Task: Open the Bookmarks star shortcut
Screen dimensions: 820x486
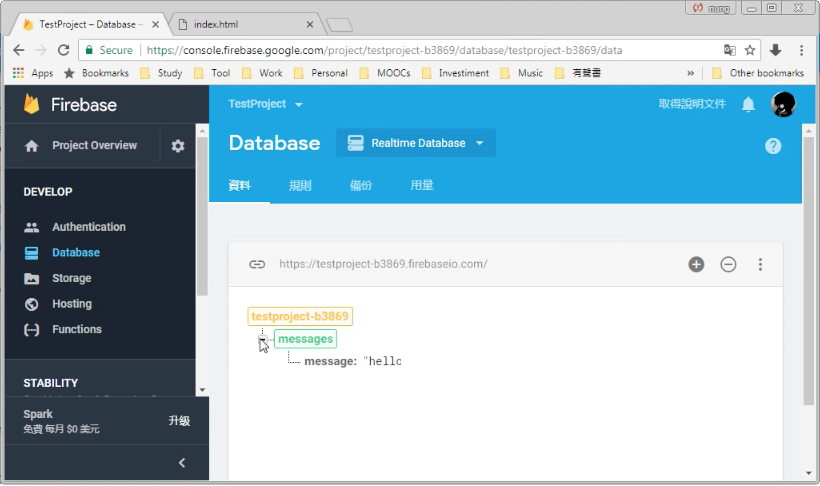Action: [x=96, y=73]
